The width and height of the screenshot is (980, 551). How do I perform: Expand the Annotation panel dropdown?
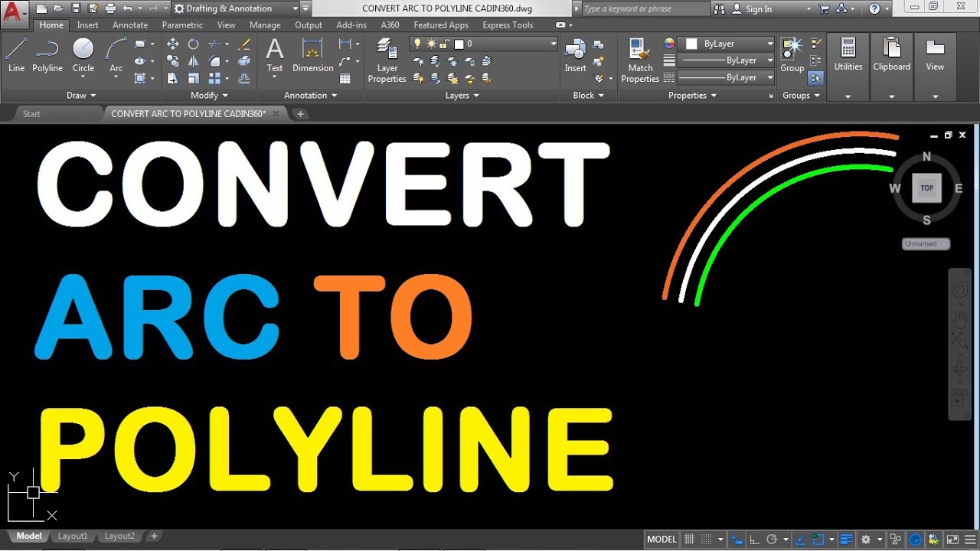point(310,96)
